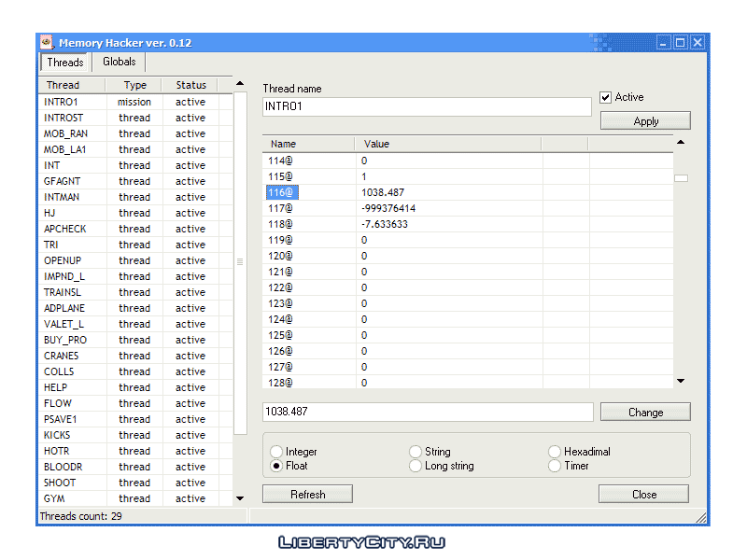This screenshot has height=560, width=747.
Task: Refresh the variable list
Action: click(x=307, y=495)
